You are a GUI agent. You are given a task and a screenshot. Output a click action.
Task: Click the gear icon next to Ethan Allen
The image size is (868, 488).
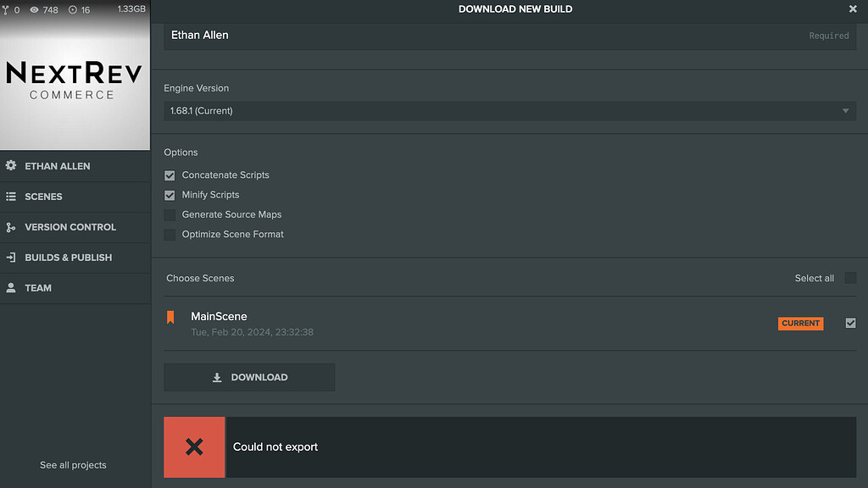[11, 166]
